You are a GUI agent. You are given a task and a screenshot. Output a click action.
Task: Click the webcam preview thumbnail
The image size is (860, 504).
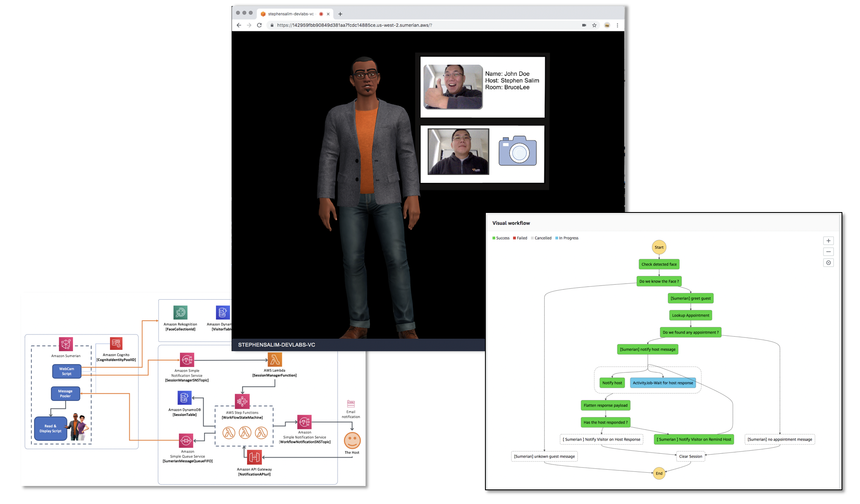click(458, 152)
